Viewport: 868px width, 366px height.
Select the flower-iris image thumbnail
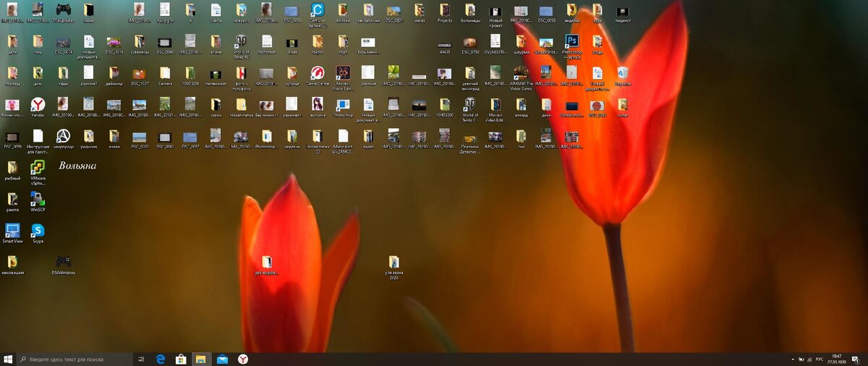pyautogui.click(x=12, y=106)
